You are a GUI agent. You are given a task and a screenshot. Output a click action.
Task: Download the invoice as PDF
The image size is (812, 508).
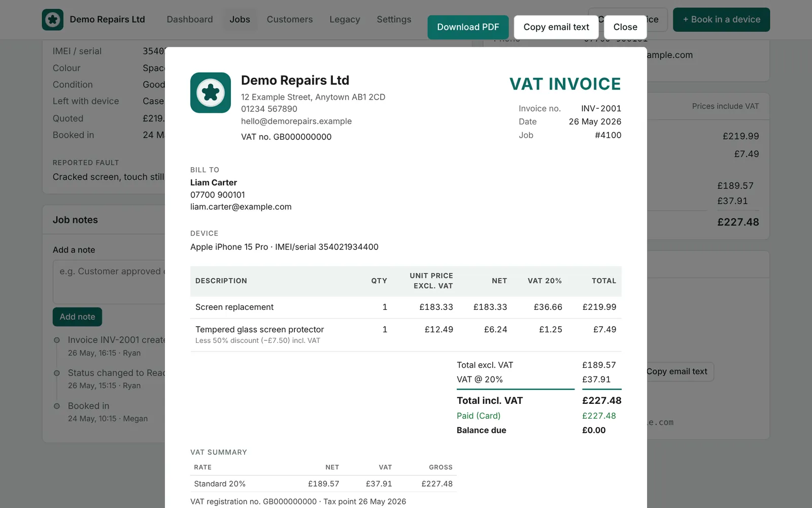pos(468,27)
